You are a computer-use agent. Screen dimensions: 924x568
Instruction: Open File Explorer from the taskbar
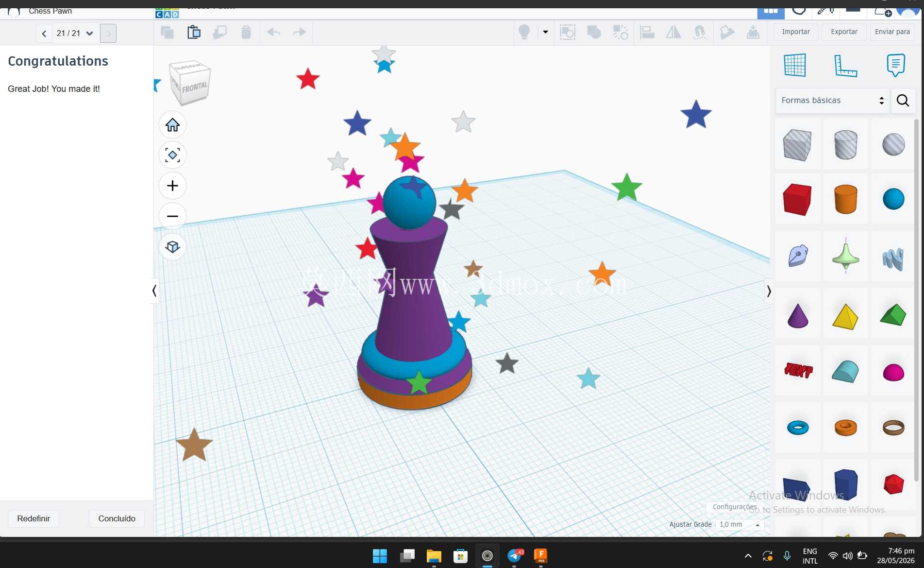[x=434, y=556]
